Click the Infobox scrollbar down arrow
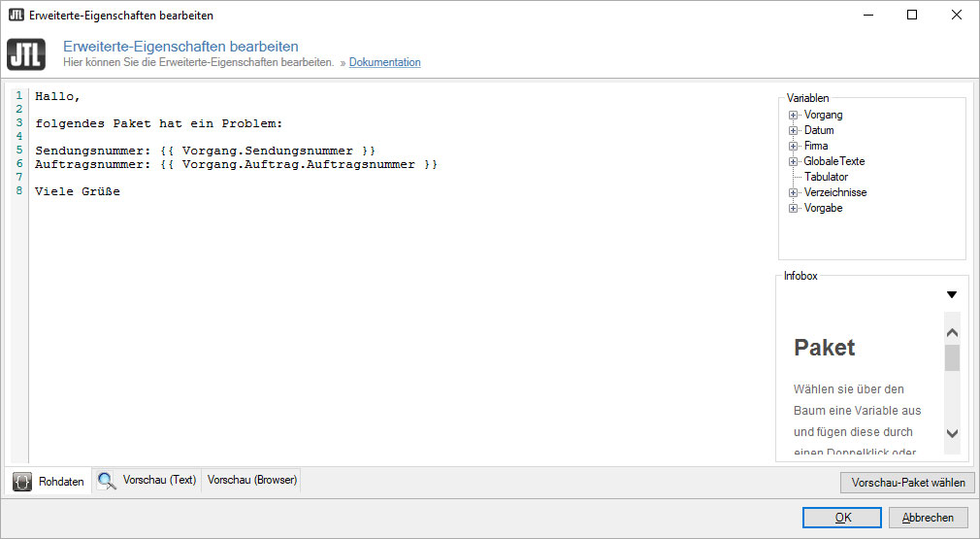980x539 pixels. (952, 434)
